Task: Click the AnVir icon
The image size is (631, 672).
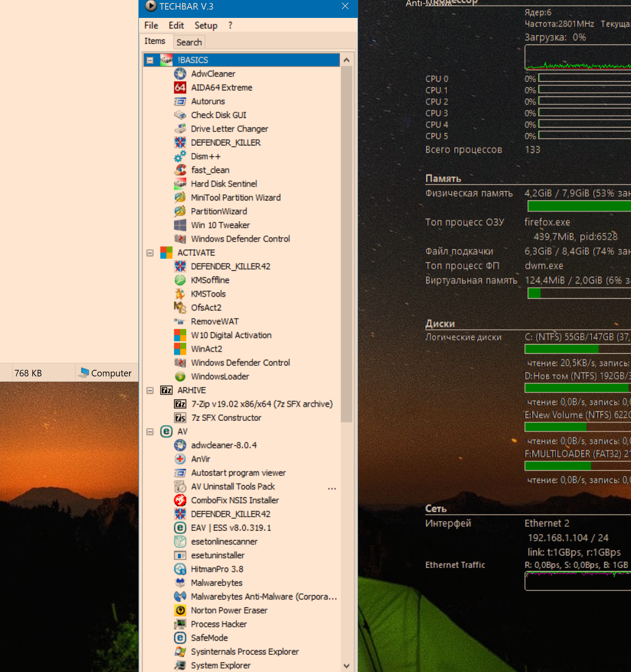Action: pos(180,459)
